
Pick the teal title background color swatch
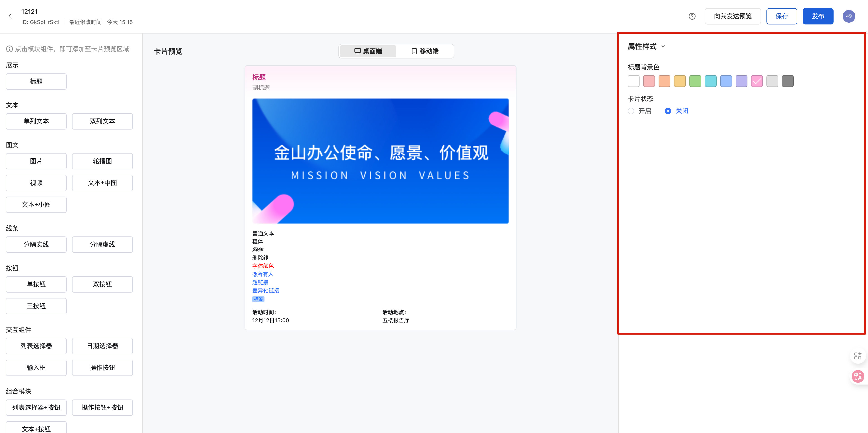click(711, 81)
